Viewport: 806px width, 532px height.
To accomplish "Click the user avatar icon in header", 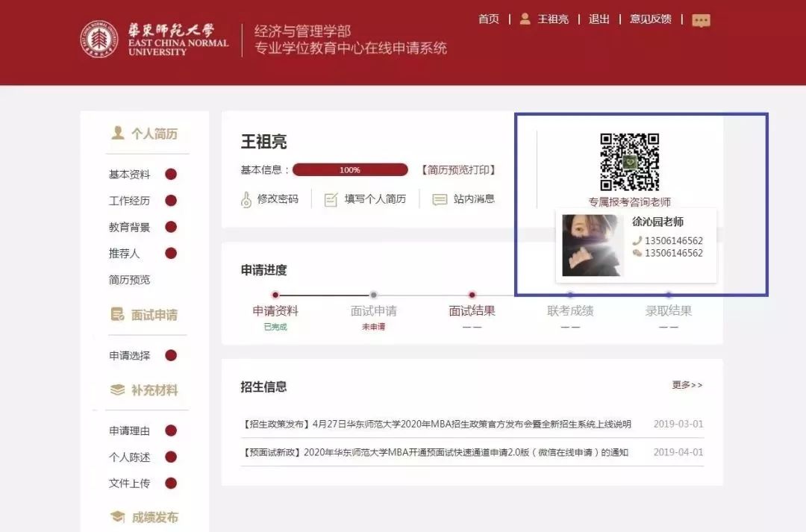I will point(525,19).
